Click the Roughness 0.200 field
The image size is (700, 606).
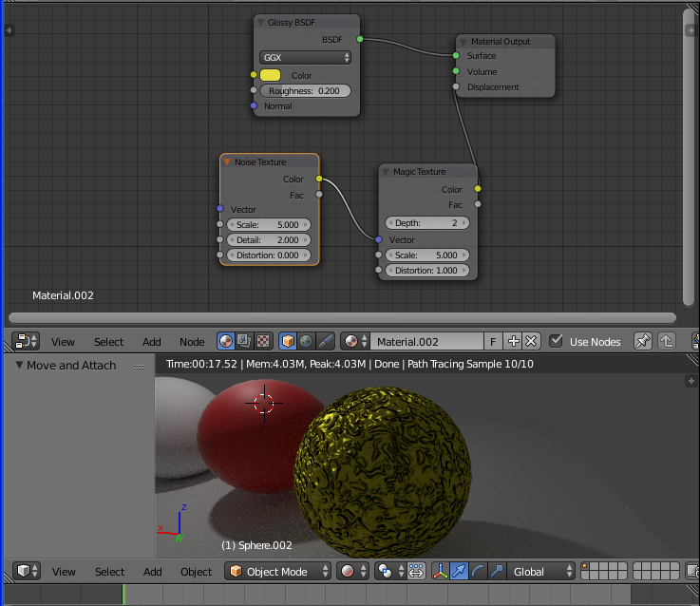(304, 91)
